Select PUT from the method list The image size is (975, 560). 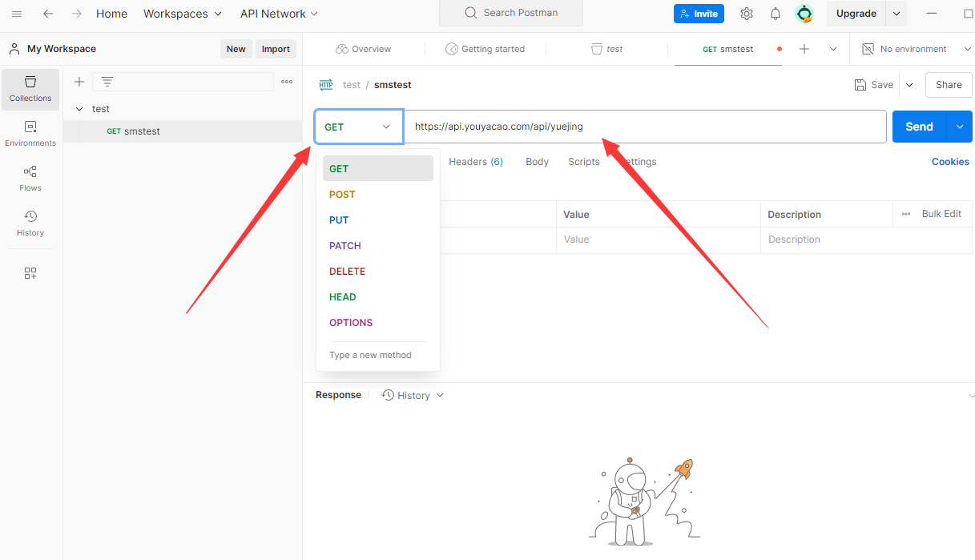tap(378, 220)
